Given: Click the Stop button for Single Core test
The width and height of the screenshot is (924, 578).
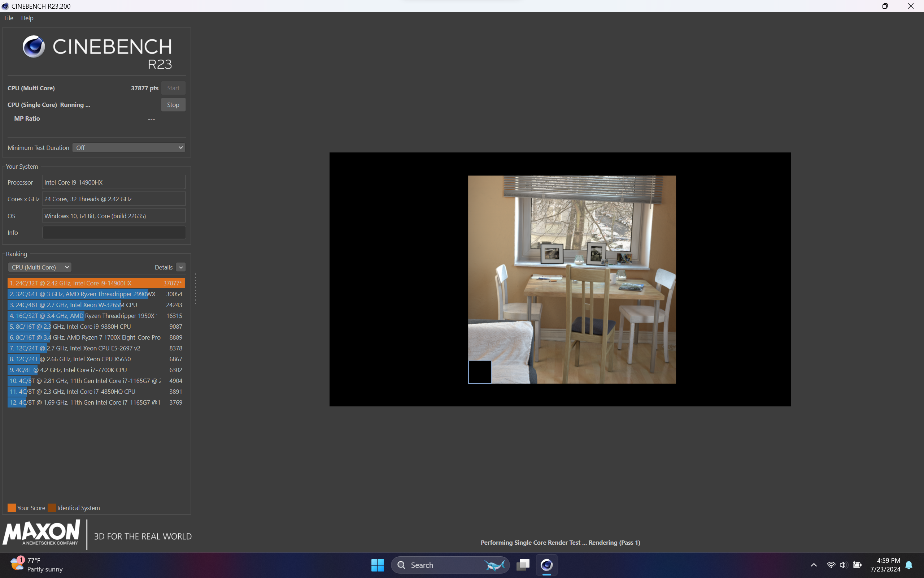Looking at the screenshot, I should [173, 105].
